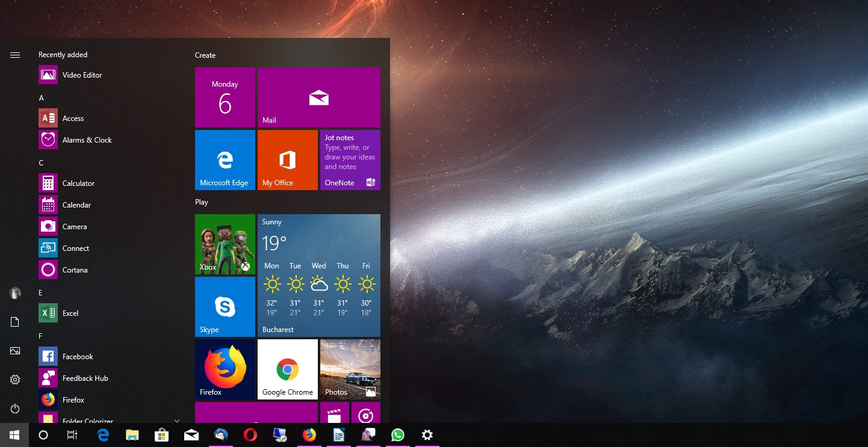This screenshot has height=447, width=868.
Task: Launch the Xbox tile
Action: click(x=225, y=244)
